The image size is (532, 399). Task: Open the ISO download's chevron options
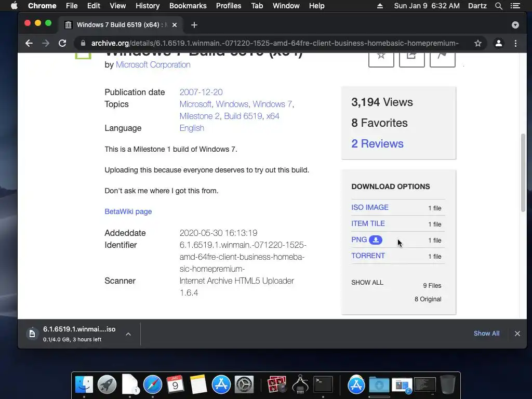point(128,334)
